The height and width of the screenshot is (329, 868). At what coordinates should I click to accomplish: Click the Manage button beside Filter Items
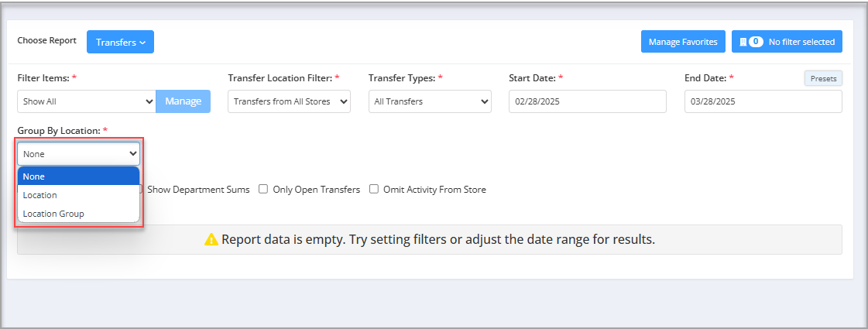point(184,101)
